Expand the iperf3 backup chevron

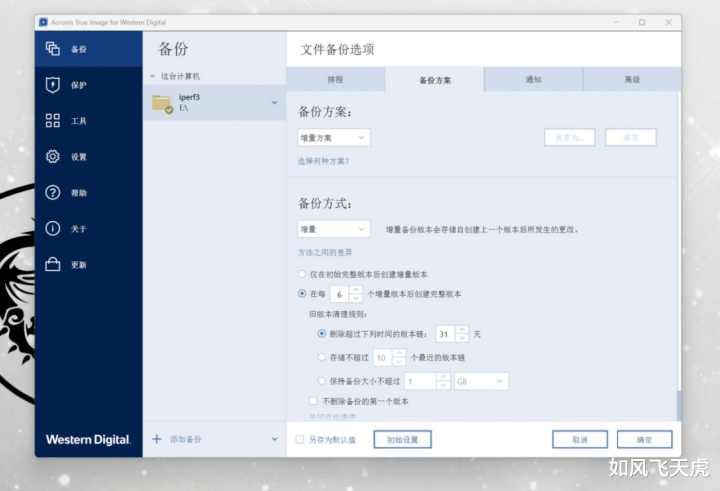(275, 102)
